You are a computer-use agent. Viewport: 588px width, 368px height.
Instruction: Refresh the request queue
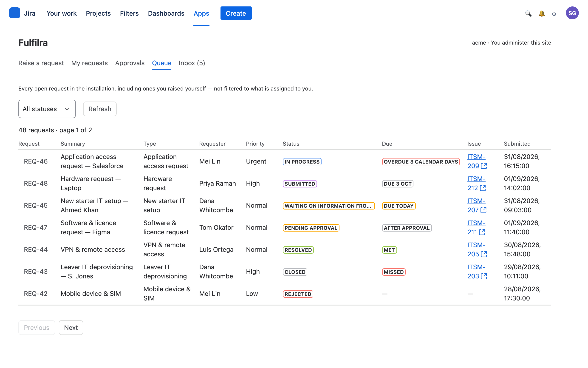pyautogui.click(x=100, y=109)
